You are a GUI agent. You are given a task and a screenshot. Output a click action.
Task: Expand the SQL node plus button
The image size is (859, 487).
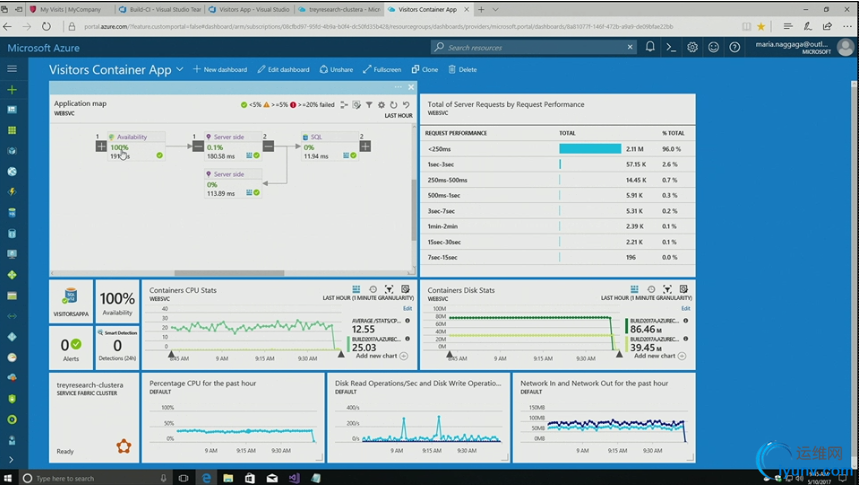coord(365,146)
